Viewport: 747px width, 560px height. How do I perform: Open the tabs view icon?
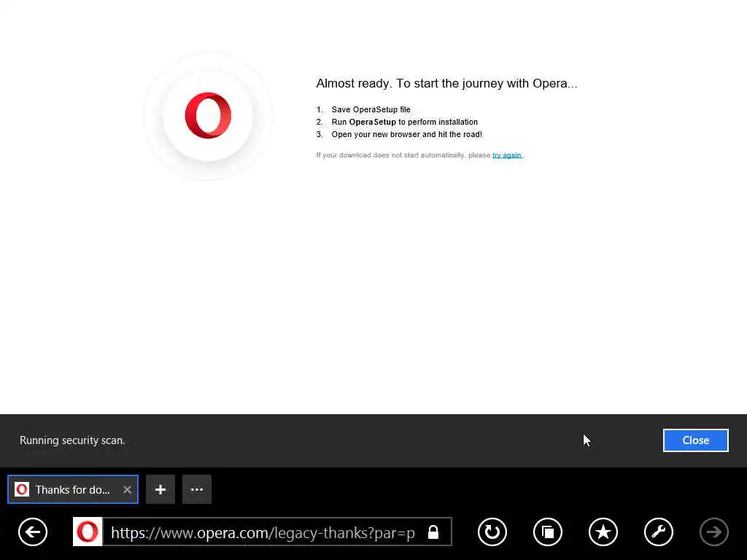pyautogui.click(x=548, y=532)
